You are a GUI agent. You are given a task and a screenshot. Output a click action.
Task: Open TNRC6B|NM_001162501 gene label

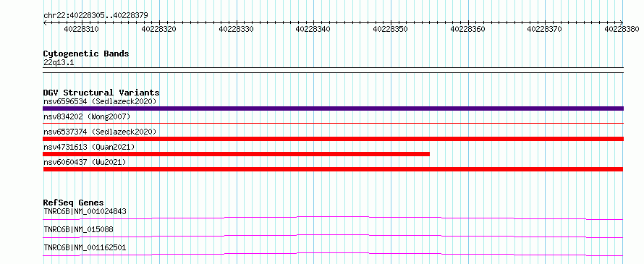point(85,247)
